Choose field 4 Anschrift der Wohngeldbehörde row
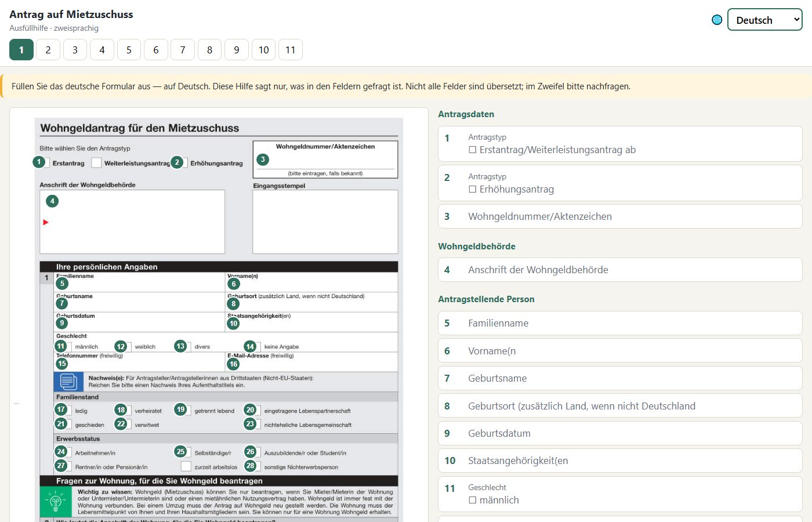 [x=620, y=270]
